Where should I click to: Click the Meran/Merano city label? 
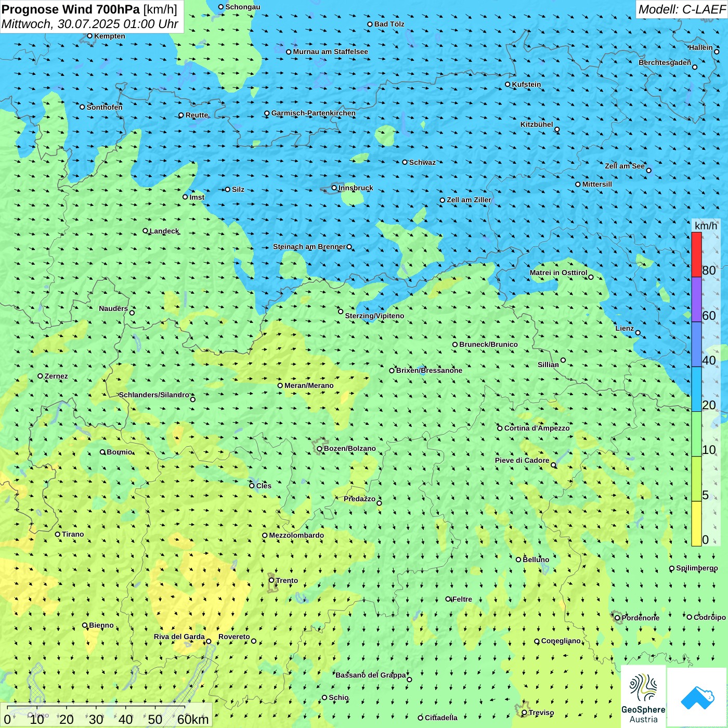(x=309, y=385)
